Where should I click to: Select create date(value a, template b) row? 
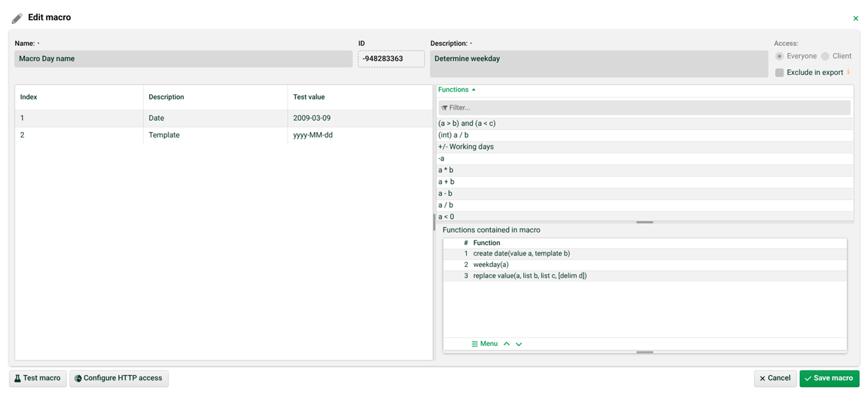point(645,254)
